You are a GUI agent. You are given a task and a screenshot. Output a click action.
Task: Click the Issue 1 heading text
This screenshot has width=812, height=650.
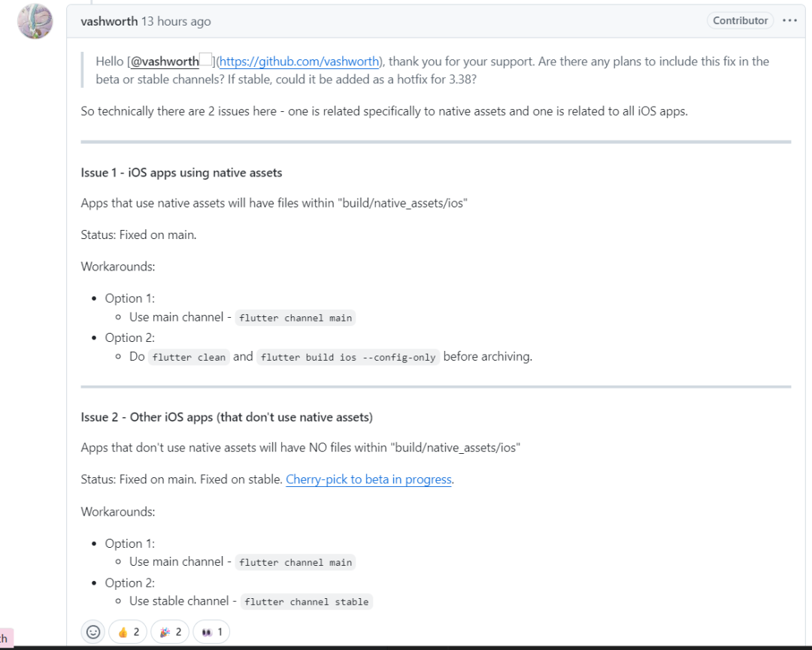click(x=181, y=173)
